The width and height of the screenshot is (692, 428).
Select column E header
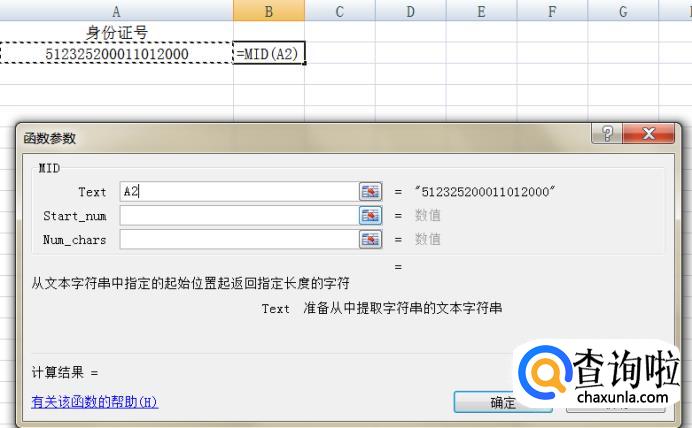click(482, 11)
